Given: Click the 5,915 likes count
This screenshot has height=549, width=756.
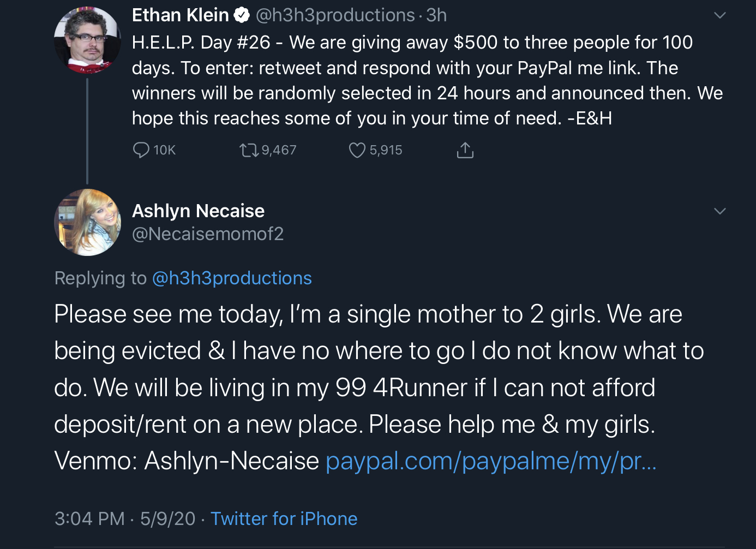Looking at the screenshot, I should (x=386, y=150).
